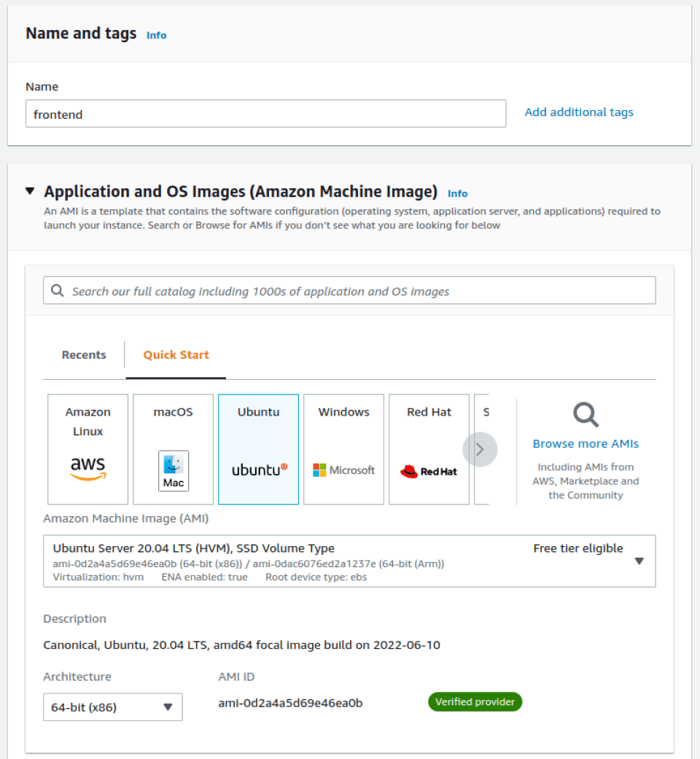Viewport: 700px width, 759px height.
Task: Open Info link next to Name and tags
Action: [x=156, y=35]
